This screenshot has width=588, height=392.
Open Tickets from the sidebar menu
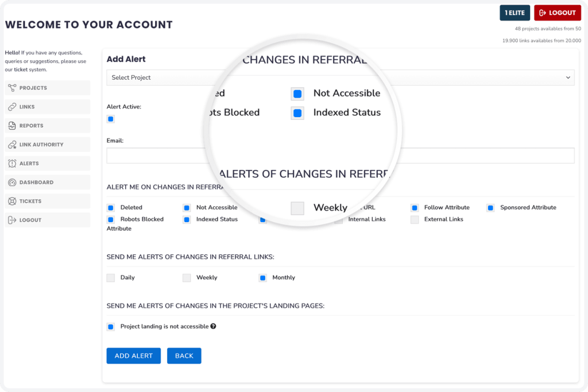coord(48,201)
